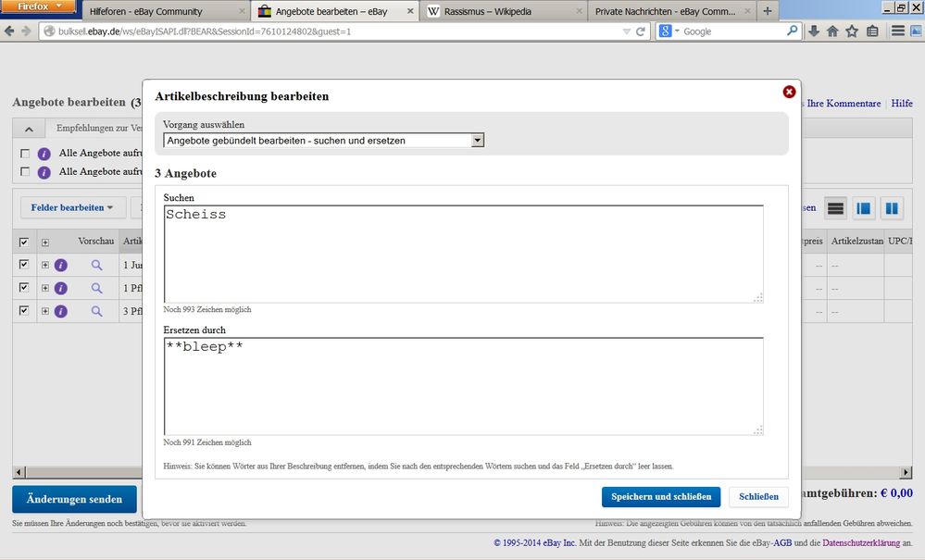Go to Firefox home page icon

pyautogui.click(x=832, y=31)
